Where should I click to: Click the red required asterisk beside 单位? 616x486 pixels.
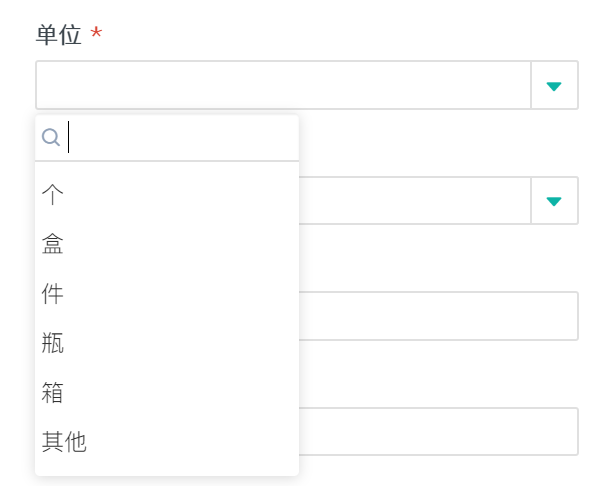(x=97, y=35)
